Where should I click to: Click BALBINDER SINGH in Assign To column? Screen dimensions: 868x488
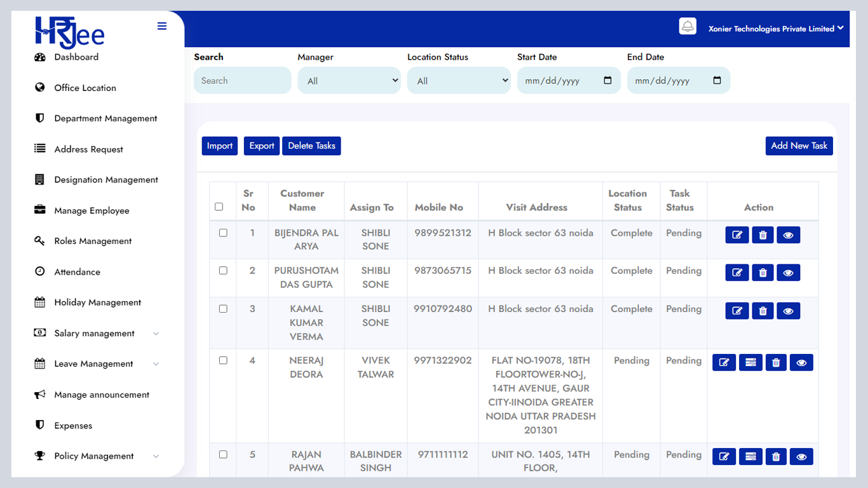tap(376, 461)
